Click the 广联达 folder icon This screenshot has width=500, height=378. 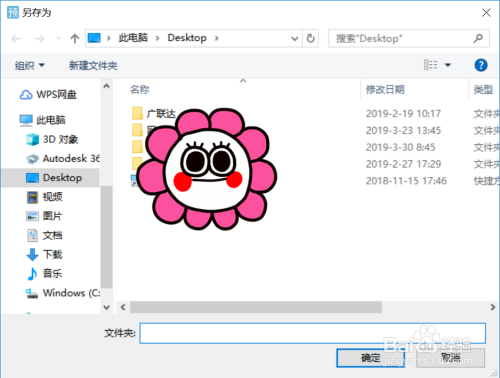[x=137, y=113]
